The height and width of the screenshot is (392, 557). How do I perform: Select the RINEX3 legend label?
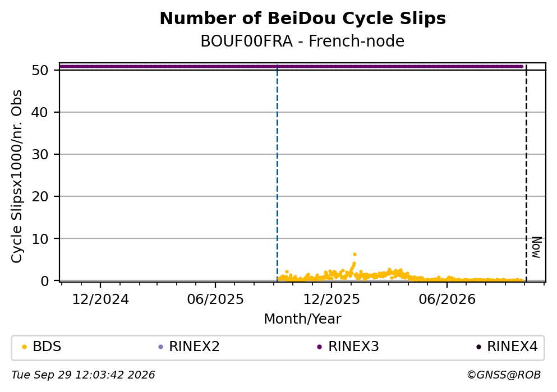tap(353, 347)
